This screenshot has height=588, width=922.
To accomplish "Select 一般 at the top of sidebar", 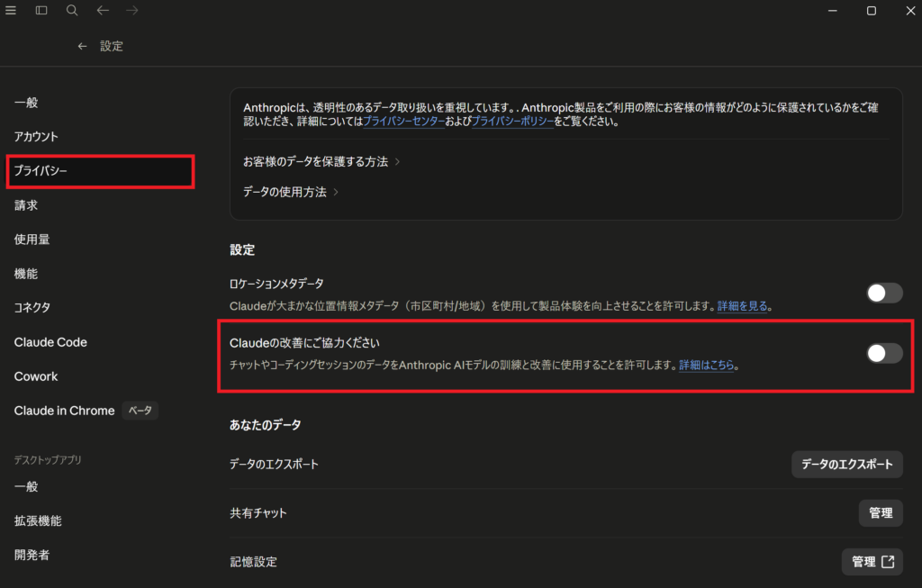I will [26, 103].
